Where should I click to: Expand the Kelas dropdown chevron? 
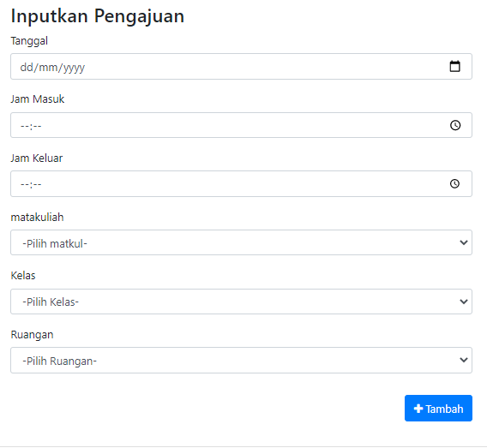tap(463, 302)
